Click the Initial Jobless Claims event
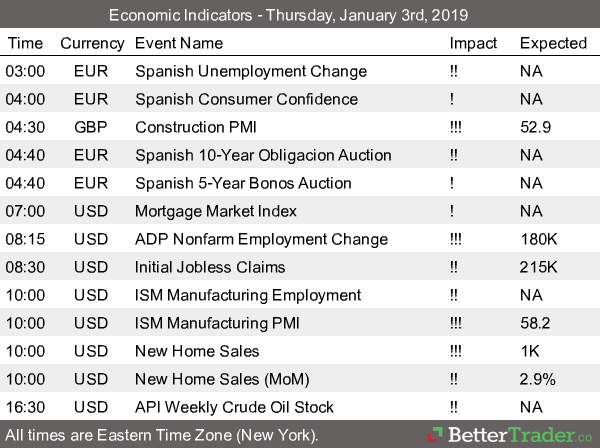Screen dimensions: 600x448 210,267
